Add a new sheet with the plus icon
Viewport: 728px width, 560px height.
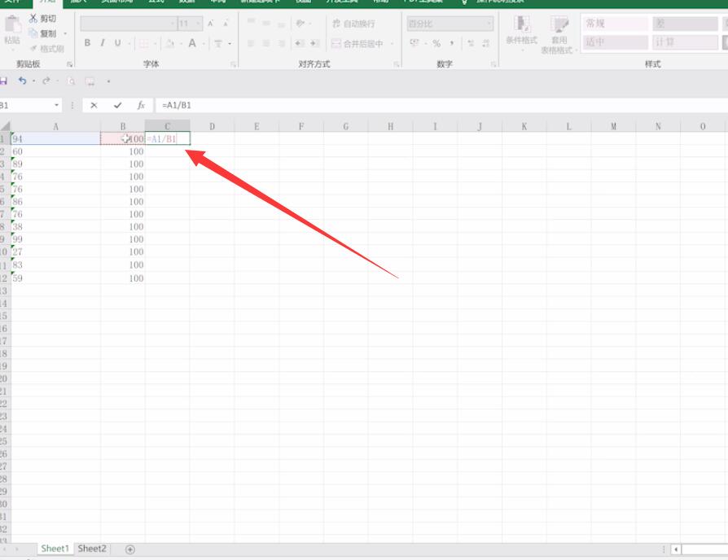pos(130,549)
